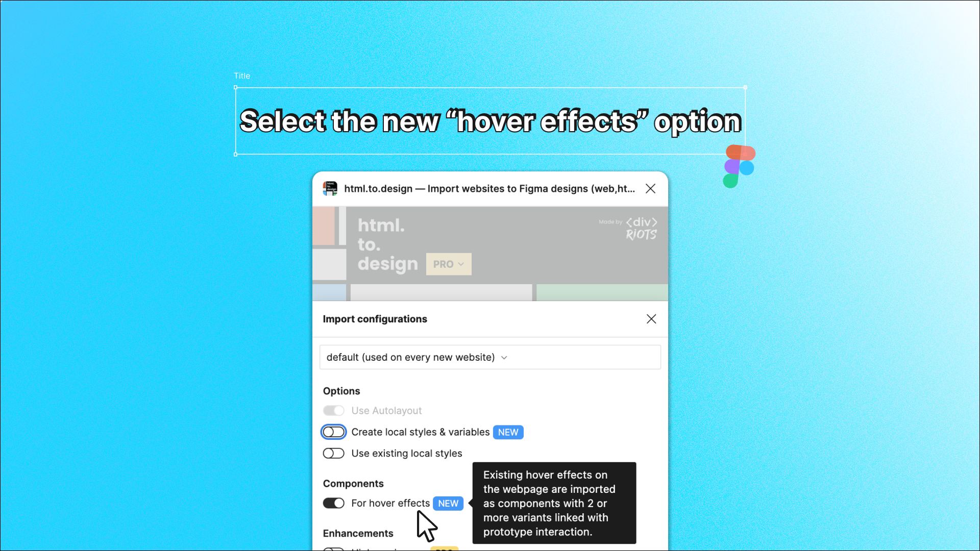980x551 pixels.
Task: Click the Title text input field
Action: pos(490,121)
